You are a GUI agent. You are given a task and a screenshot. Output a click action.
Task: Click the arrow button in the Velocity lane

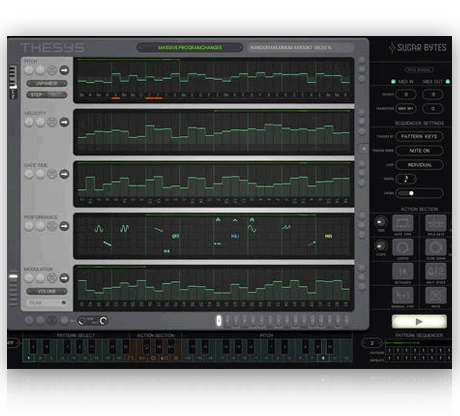[x=64, y=122]
